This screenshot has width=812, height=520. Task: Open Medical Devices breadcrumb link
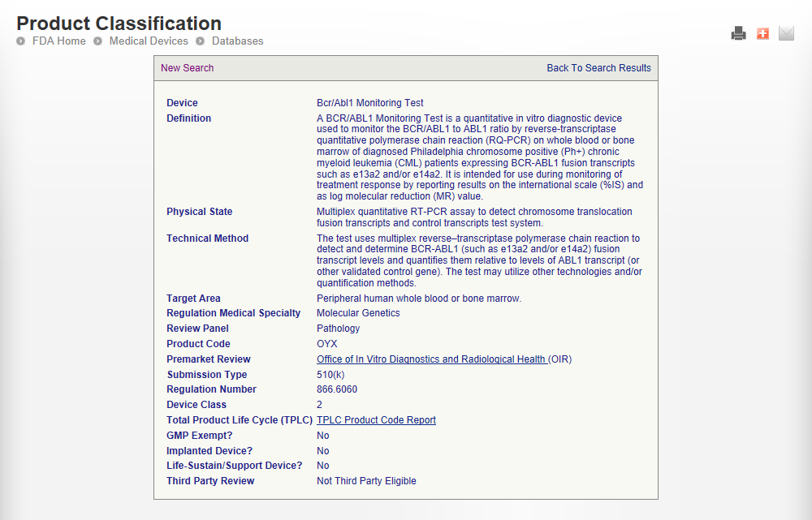[149, 41]
